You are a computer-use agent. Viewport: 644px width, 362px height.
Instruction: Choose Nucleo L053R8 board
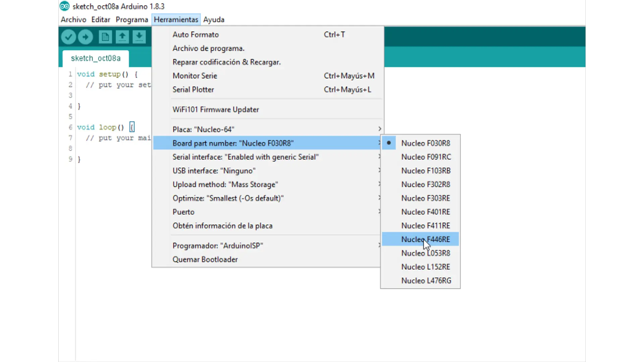420,253
